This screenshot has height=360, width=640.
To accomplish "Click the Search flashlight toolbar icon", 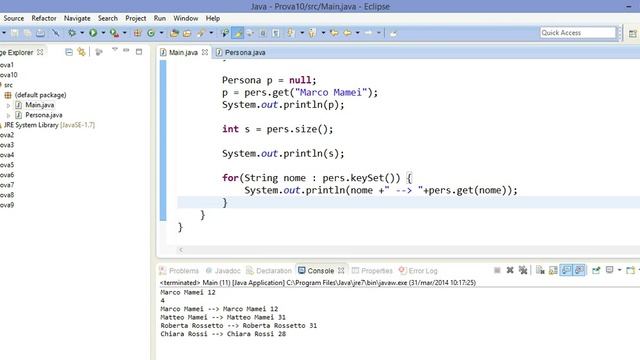I will tap(200, 33).
